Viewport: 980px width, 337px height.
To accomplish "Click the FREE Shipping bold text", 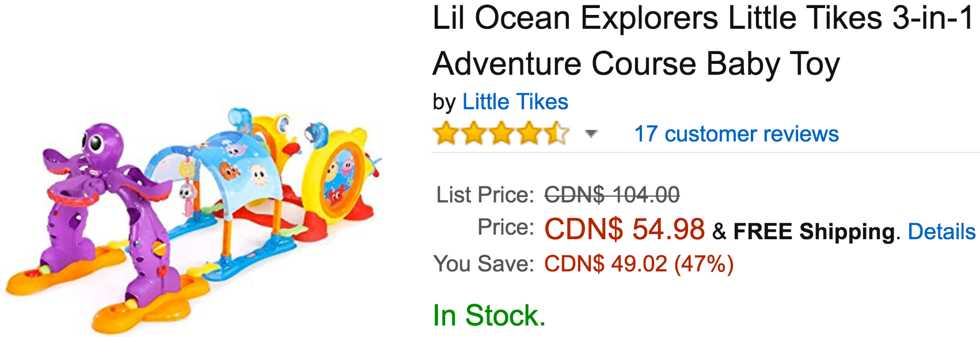I will point(814,232).
